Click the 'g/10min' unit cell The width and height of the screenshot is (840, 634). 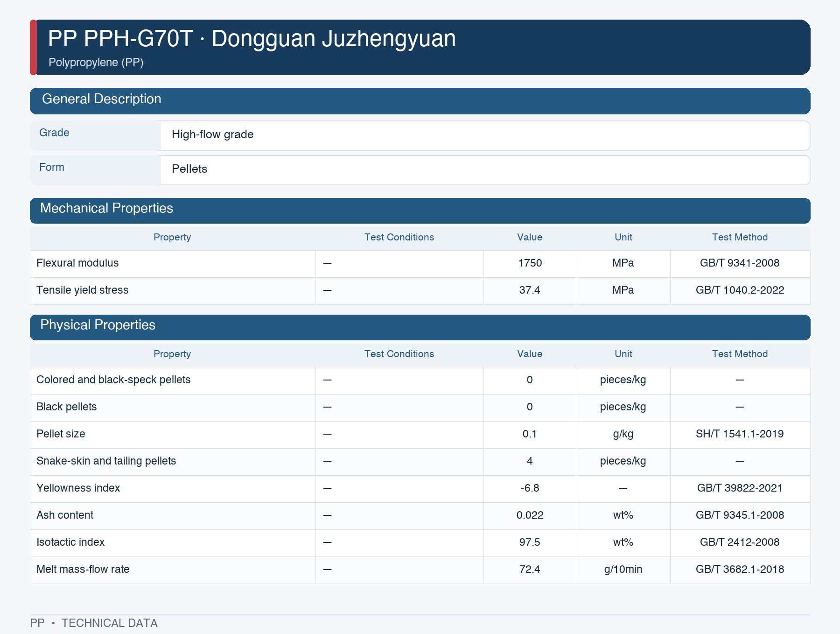click(x=623, y=570)
